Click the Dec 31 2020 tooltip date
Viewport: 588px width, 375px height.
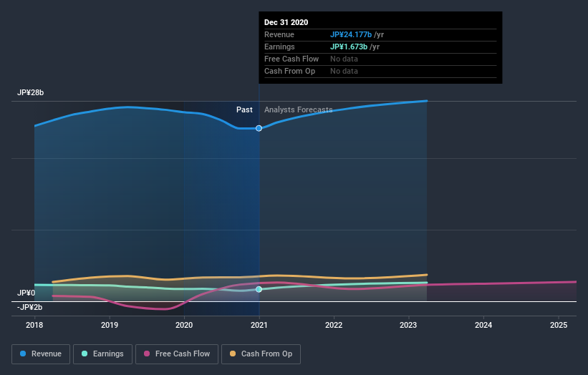point(286,22)
